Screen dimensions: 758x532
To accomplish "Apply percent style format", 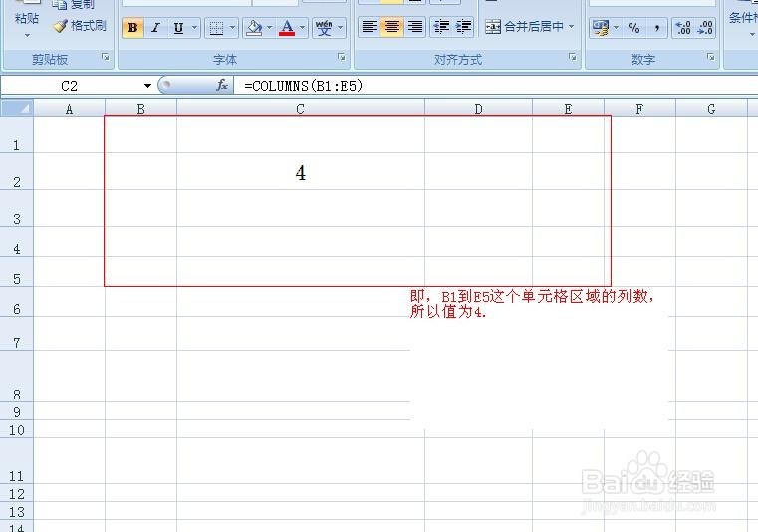I will [x=633, y=28].
